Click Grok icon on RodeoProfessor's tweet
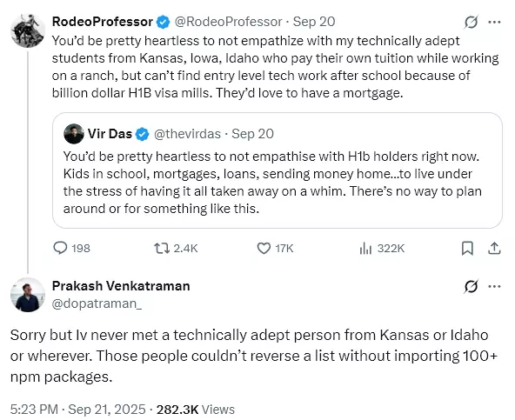515x420 pixels. click(471, 22)
